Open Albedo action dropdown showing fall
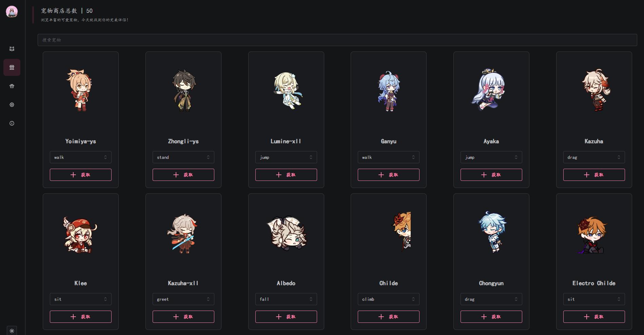Viewport: 644px width, 335px height. pos(286,299)
